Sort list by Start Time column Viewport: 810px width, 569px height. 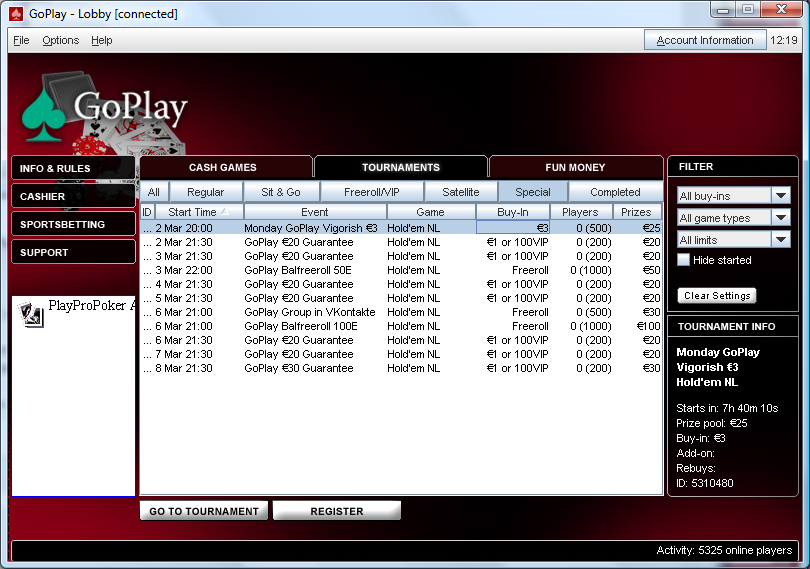click(198, 212)
